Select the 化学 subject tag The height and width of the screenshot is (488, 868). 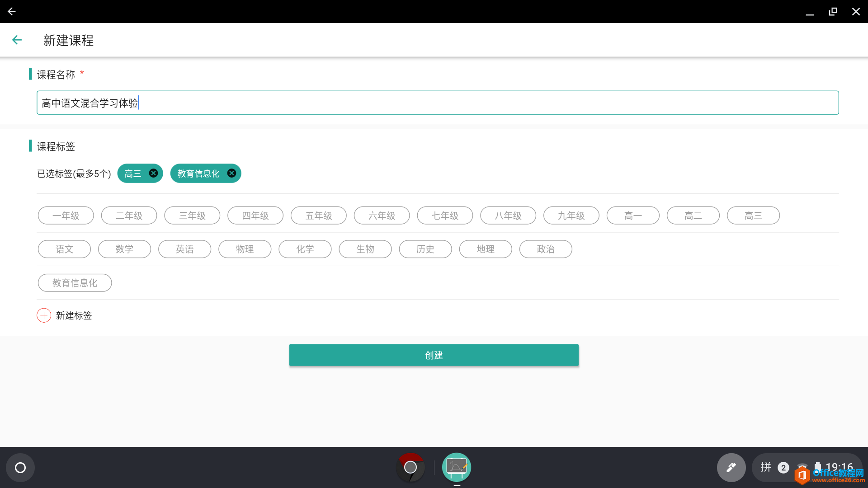coord(305,249)
